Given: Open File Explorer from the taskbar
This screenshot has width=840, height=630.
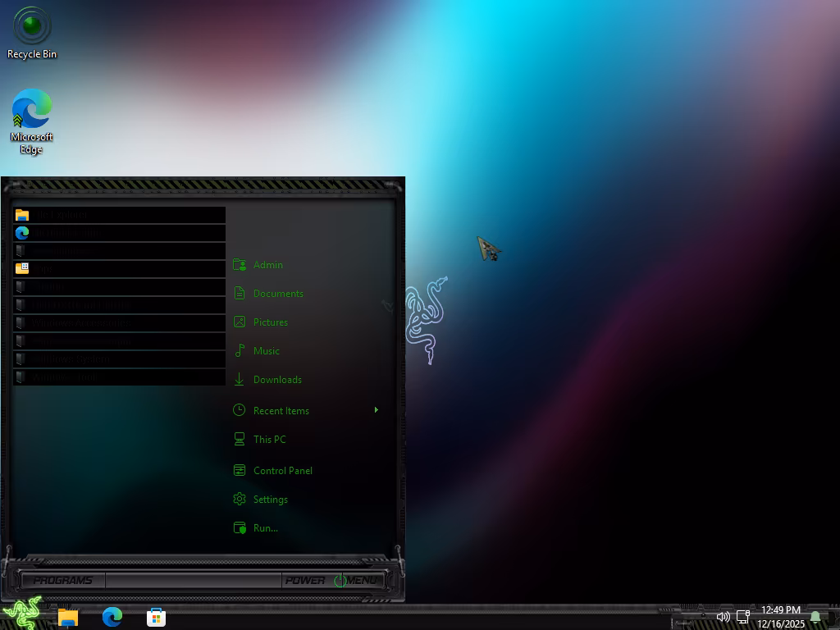Looking at the screenshot, I should pyautogui.click(x=68, y=617).
